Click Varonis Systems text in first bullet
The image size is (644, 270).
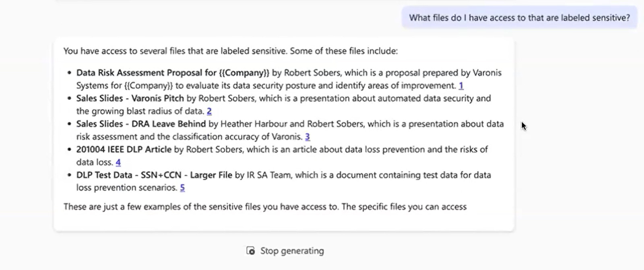click(487, 73)
